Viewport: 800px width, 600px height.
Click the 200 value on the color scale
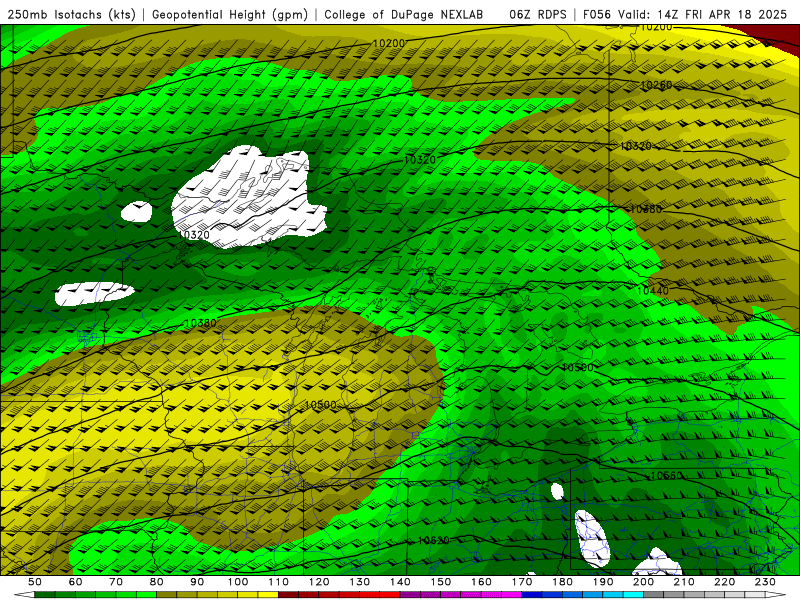(x=643, y=582)
